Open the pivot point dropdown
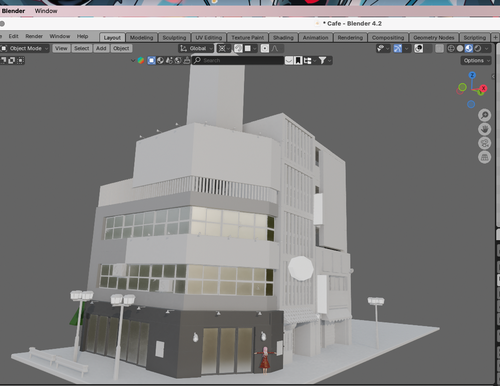Screen dimensions: 500x386 coord(224,49)
